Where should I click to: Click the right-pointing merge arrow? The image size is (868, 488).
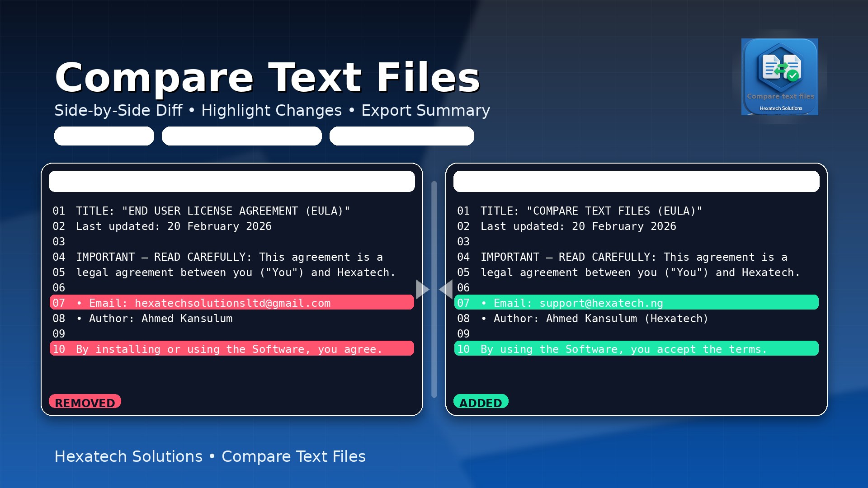(x=421, y=289)
